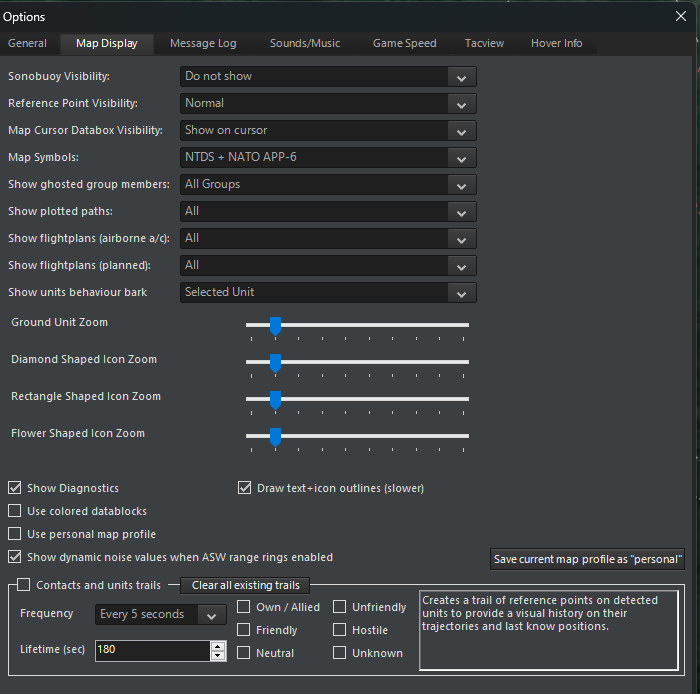This screenshot has width=700, height=694.
Task: Check the Own / Allied trails box
Action: 243,607
